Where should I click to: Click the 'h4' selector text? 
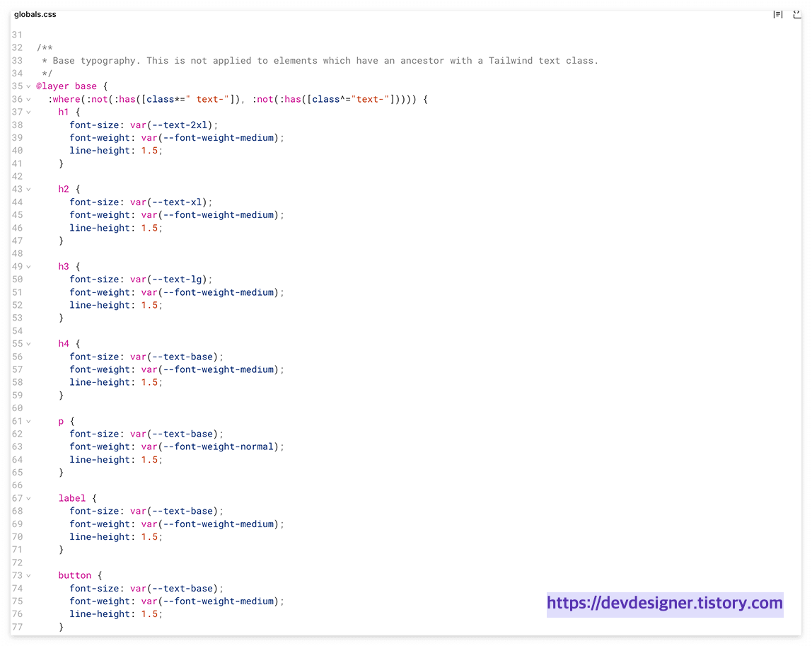(63, 343)
